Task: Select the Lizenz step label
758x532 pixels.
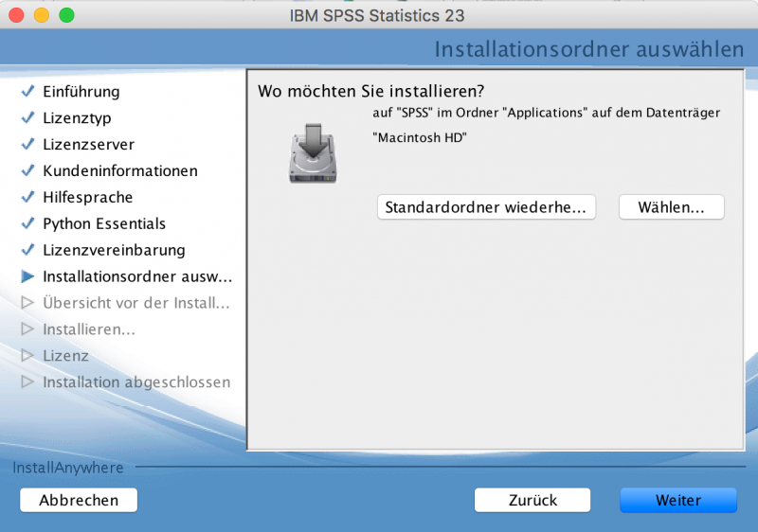Action: coord(65,356)
